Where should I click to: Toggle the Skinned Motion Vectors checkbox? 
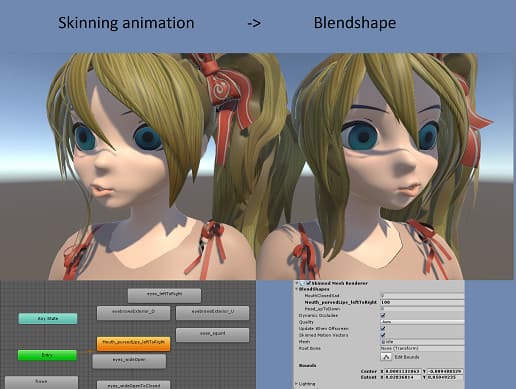(x=383, y=335)
